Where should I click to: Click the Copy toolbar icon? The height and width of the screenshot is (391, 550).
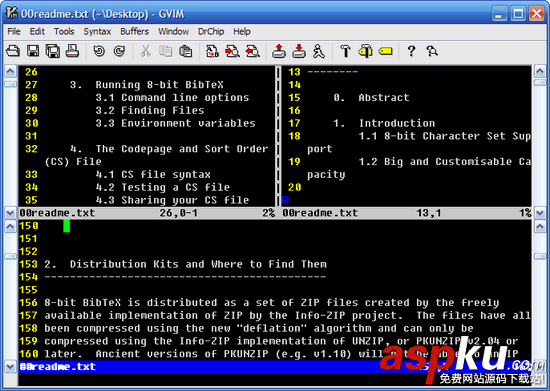click(166, 51)
